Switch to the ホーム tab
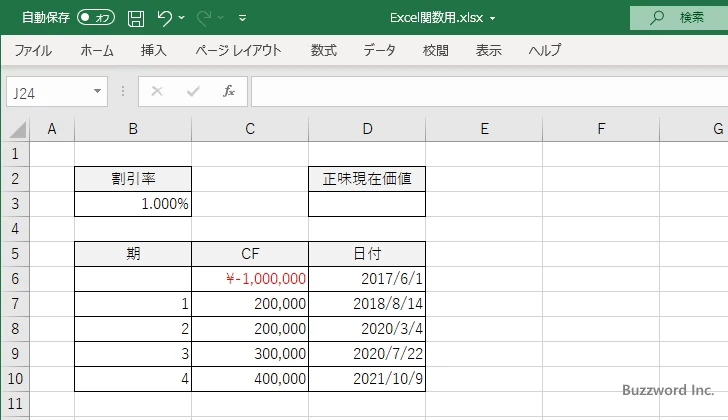Viewport: 728px width, 420px height. (97, 50)
